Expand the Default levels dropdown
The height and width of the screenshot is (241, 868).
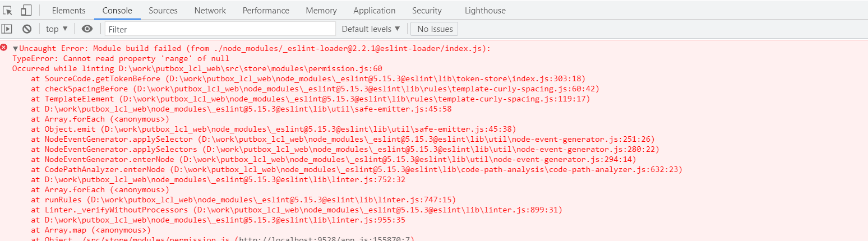click(x=371, y=29)
